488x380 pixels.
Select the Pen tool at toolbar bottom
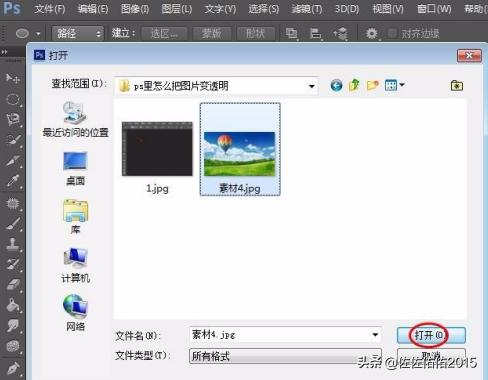click(13, 368)
